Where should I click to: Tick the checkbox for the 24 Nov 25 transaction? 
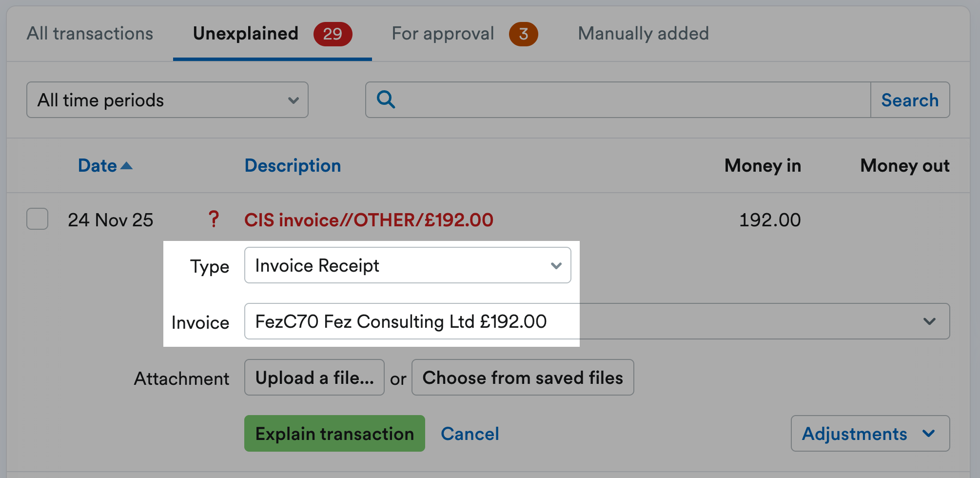click(37, 219)
